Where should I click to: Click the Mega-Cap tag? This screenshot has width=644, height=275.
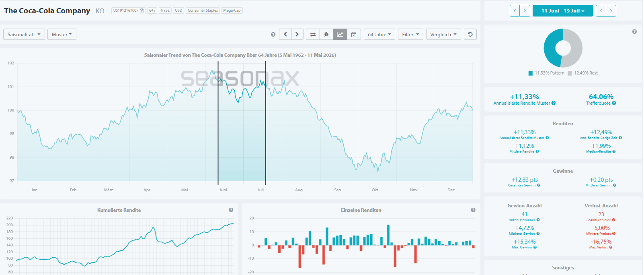click(232, 10)
